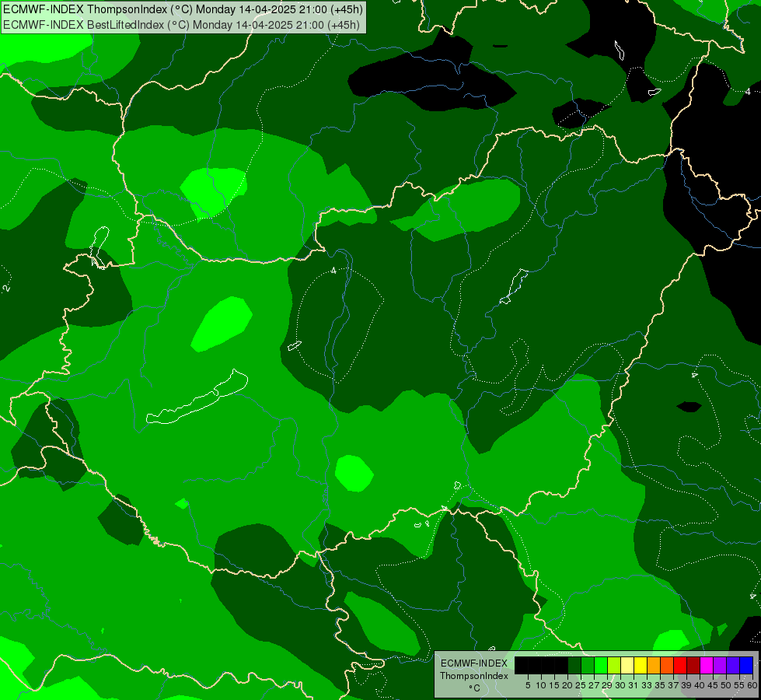Click the ThompsonIndex header line at top
This screenshot has width=761, height=700.
coord(183,9)
